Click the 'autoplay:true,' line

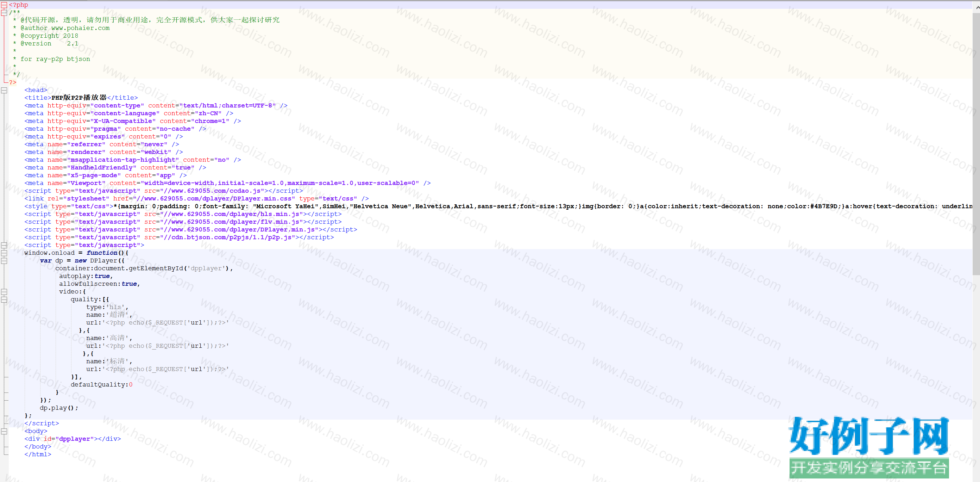pyautogui.click(x=86, y=276)
